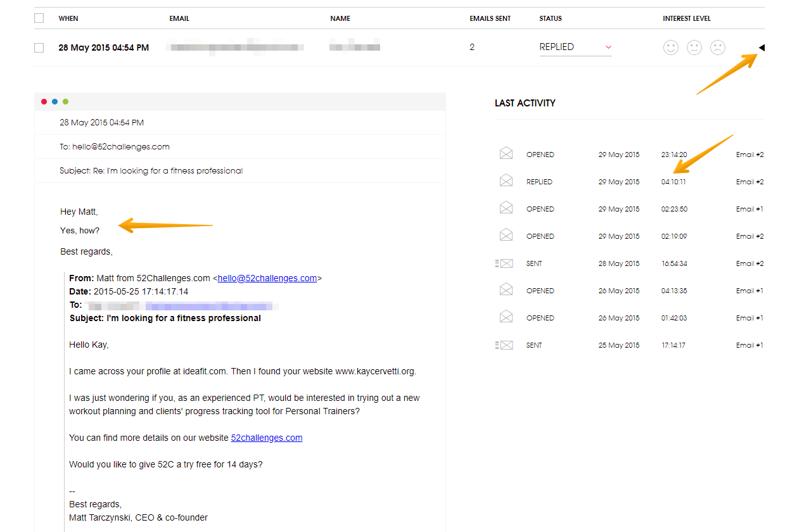Select the REPLIED activity label
The image size is (797, 532).
(539, 182)
